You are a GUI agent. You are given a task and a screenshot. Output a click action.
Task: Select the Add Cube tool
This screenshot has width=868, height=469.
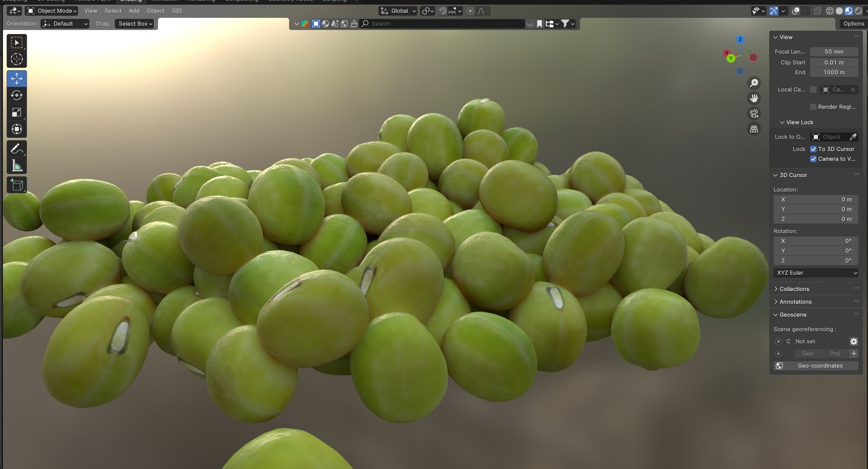pyautogui.click(x=17, y=185)
